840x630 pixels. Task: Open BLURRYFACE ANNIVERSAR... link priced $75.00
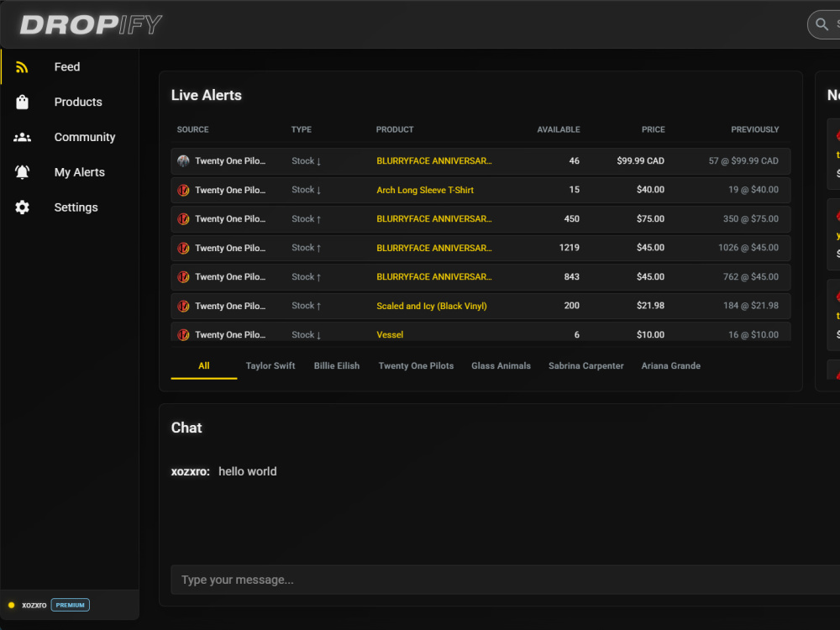tap(434, 218)
